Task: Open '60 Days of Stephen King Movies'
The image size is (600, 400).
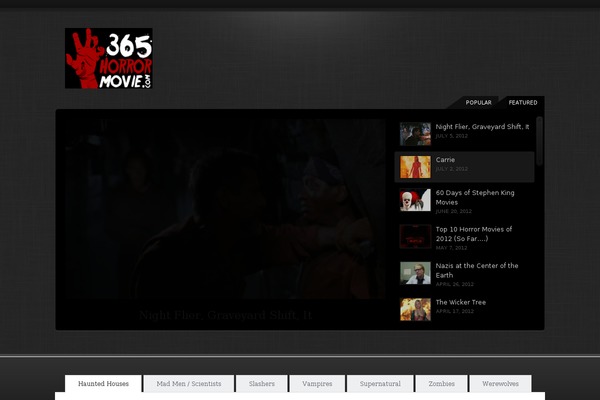Action: click(475, 198)
